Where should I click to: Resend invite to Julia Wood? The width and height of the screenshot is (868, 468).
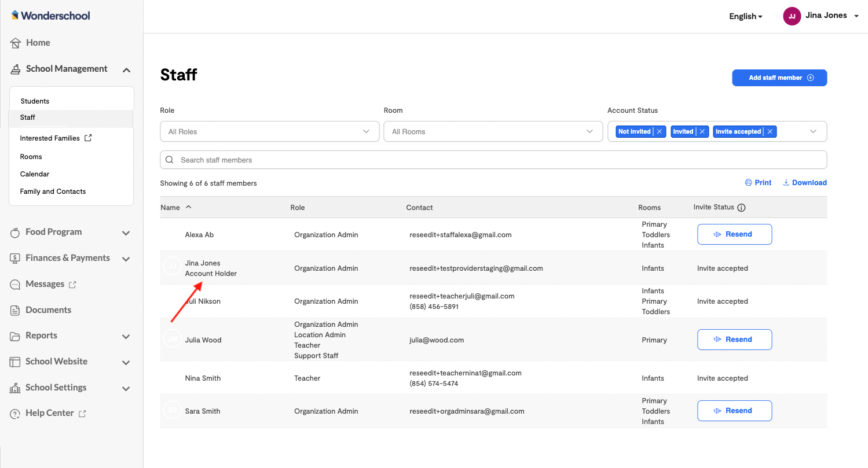click(734, 340)
